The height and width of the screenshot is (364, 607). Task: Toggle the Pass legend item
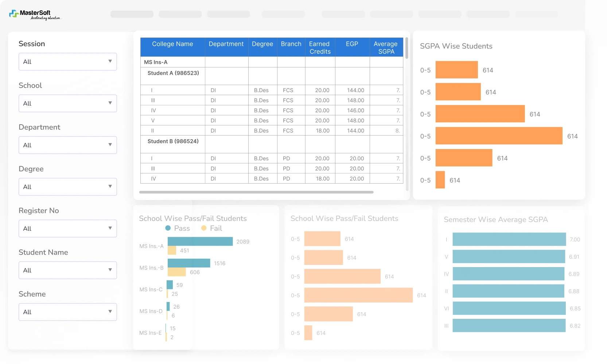click(177, 228)
